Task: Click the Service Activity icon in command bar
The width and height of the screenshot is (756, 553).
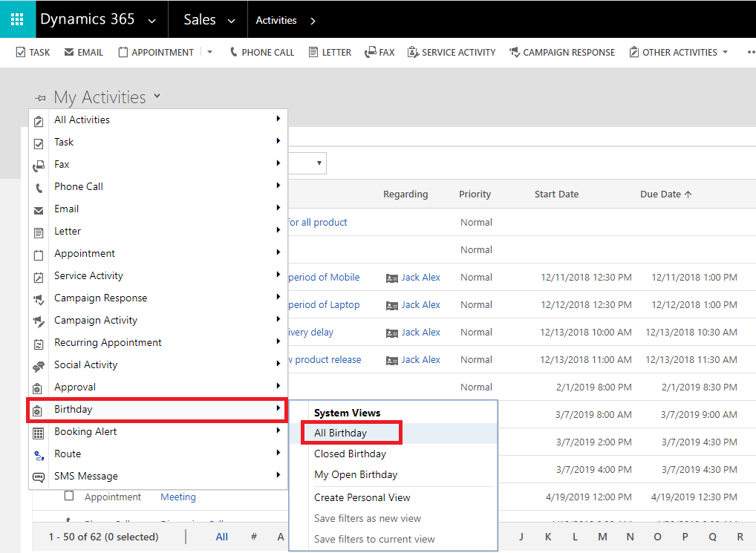Action: [x=413, y=52]
